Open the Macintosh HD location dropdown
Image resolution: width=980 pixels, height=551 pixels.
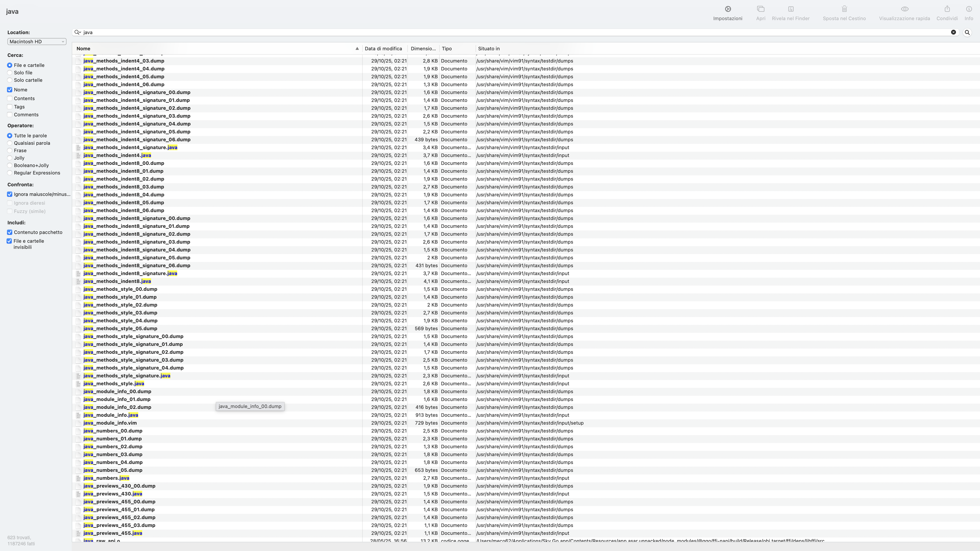tap(36, 42)
